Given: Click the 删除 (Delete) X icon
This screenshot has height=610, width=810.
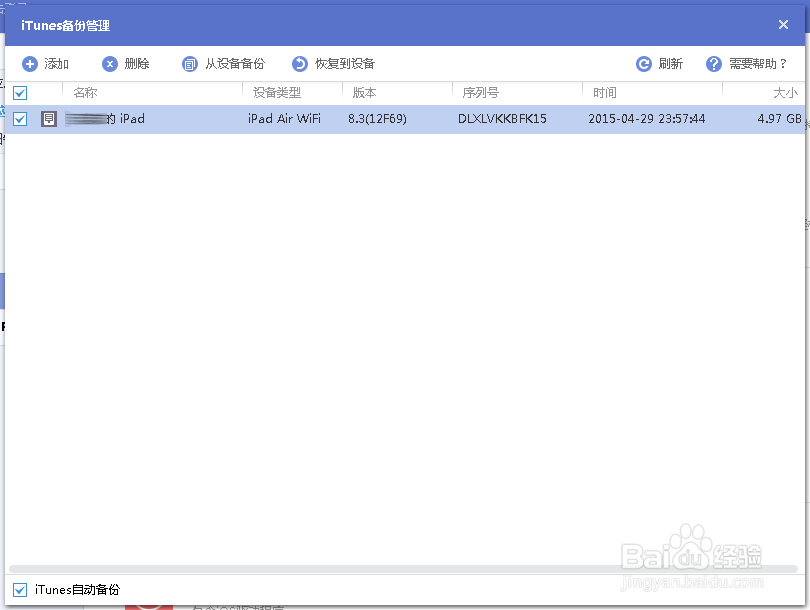Looking at the screenshot, I should pyautogui.click(x=109, y=63).
